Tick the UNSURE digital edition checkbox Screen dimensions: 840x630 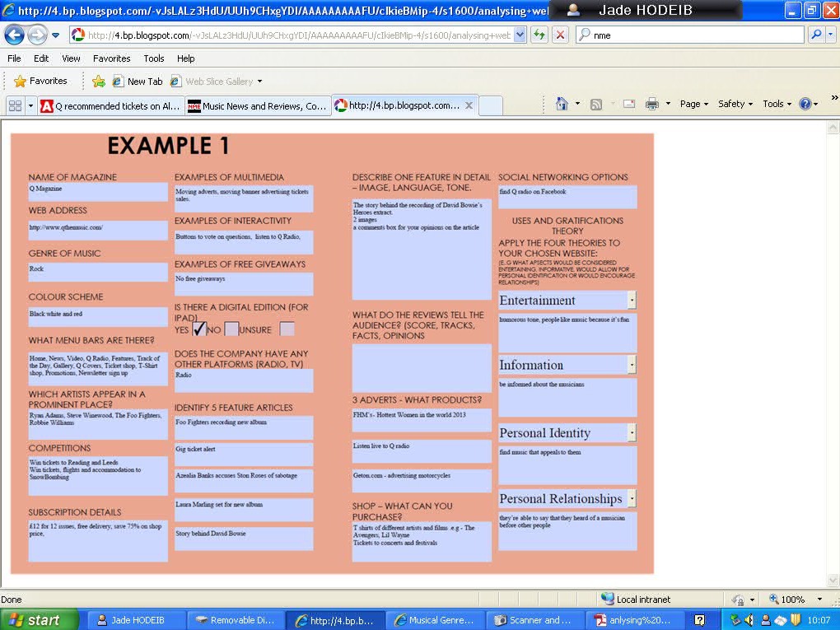287,329
